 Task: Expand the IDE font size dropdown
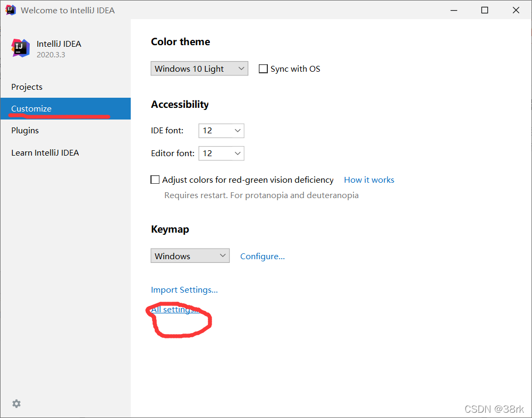click(221, 131)
